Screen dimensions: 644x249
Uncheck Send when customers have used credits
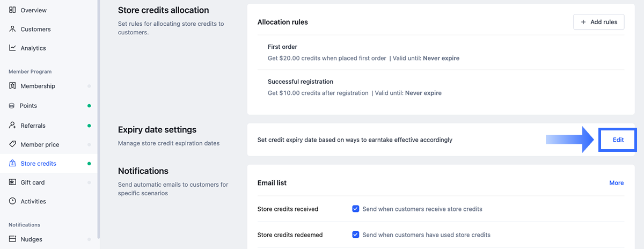coord(355,235)
